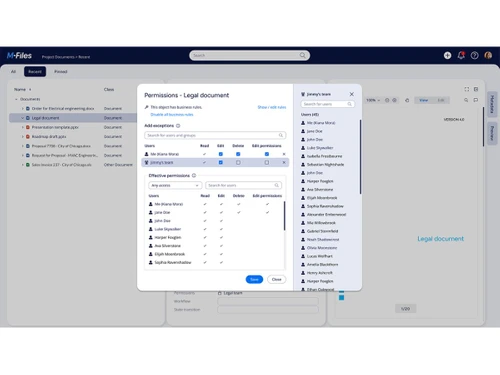500x375 pixels.
Task: Focus Search for users and groups field
Action: click(x=215, y=135)
